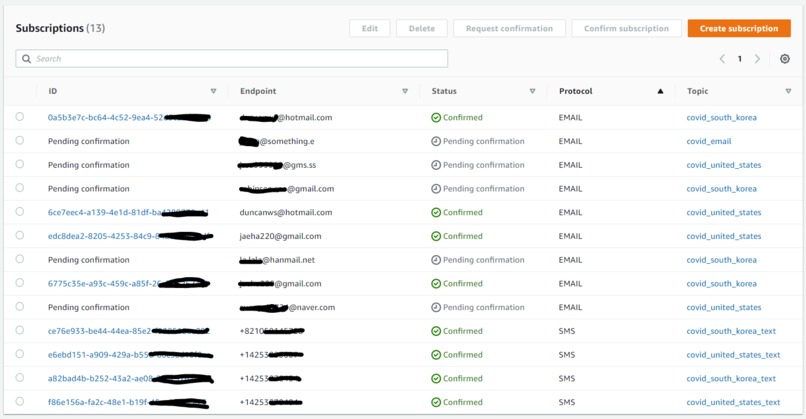The image size is (806, 419).
Task: Select radio for subscription 0a5b3e7c-bc64
Action: coord(20,116)
